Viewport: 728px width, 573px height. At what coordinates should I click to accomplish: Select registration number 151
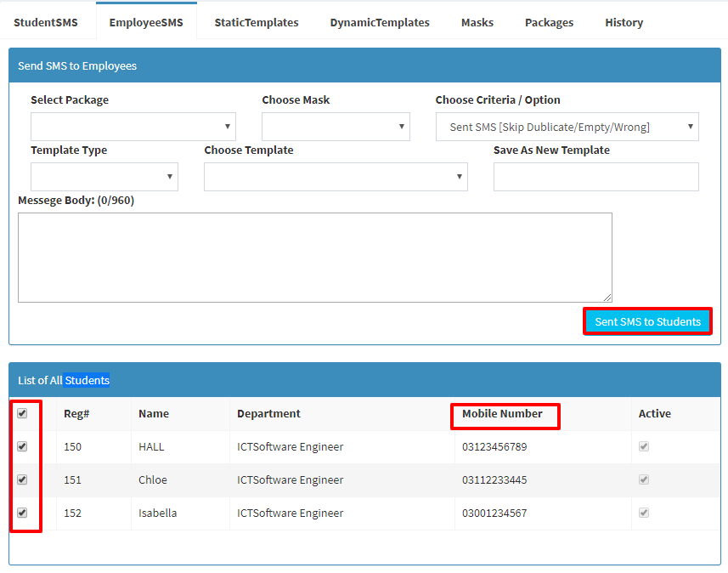click(x=72, y=480)
